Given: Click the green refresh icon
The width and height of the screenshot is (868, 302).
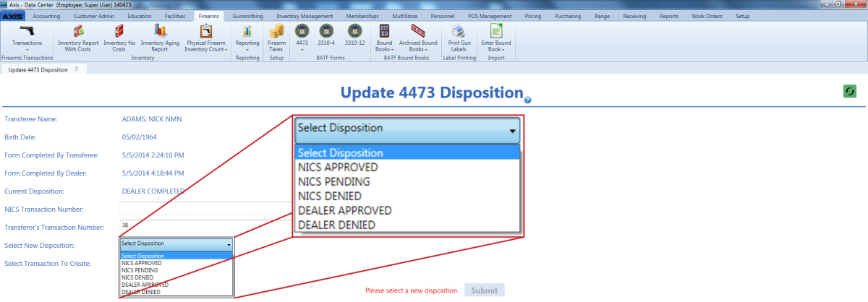Looking at the screenshot, I should [x=849, y=91].
